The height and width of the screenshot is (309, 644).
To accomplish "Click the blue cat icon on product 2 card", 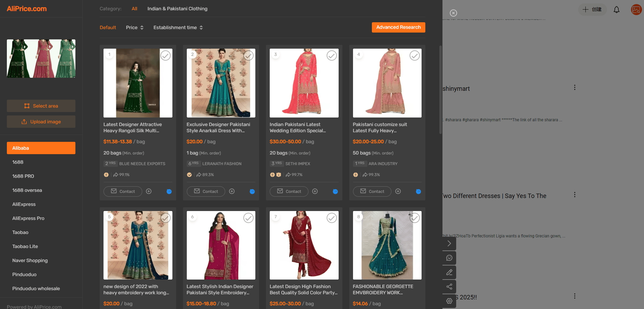I will 252,191.
